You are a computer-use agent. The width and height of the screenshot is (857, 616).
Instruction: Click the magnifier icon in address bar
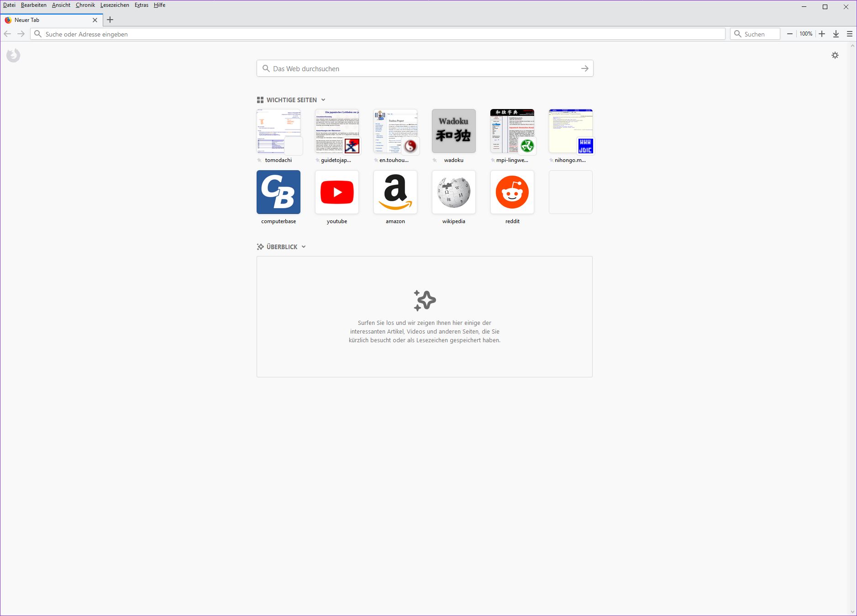pos(38,34)
